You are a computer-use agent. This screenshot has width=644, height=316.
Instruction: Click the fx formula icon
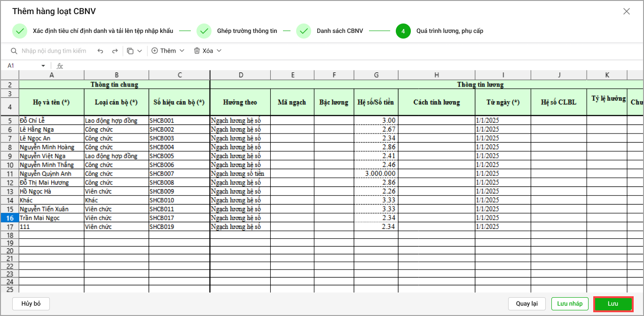pyautogui.click(x=60, y=66)
